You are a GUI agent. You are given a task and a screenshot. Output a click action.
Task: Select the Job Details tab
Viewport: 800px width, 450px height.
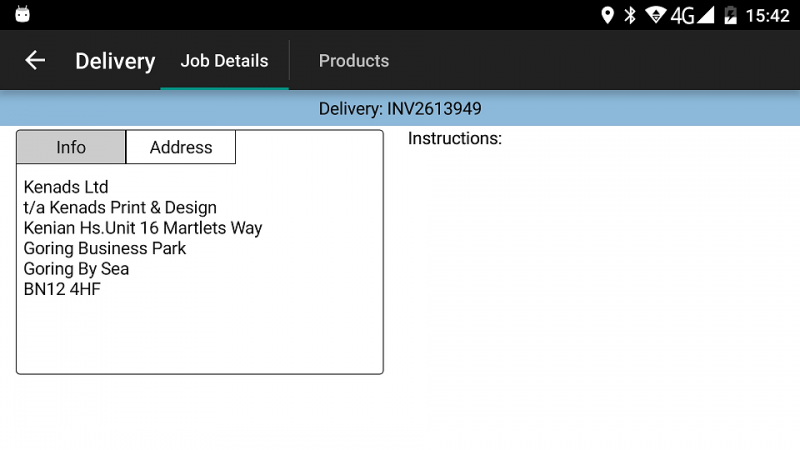(x=224, y=61)
